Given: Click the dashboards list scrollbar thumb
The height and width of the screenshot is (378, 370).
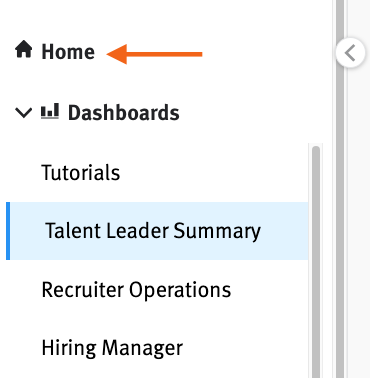Looking at the screenshot, I should click(x=316, y=262).
